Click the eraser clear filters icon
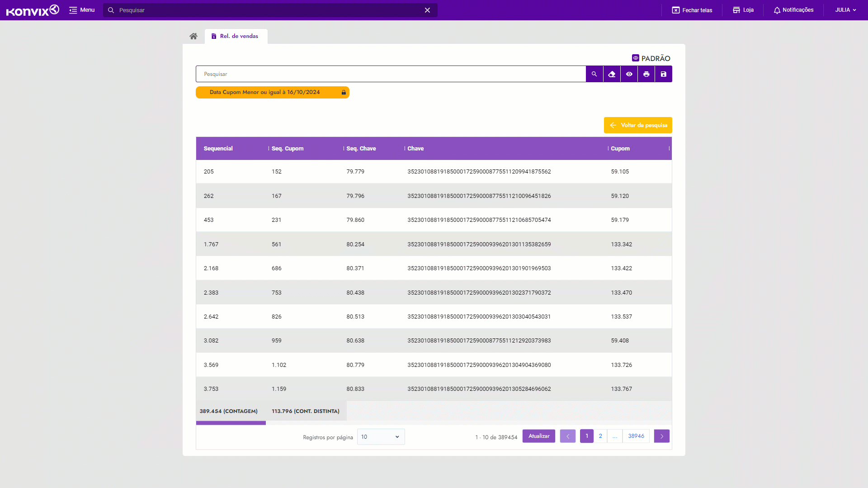868x488 pixels. pyautogui.click(x=612, y=74)
